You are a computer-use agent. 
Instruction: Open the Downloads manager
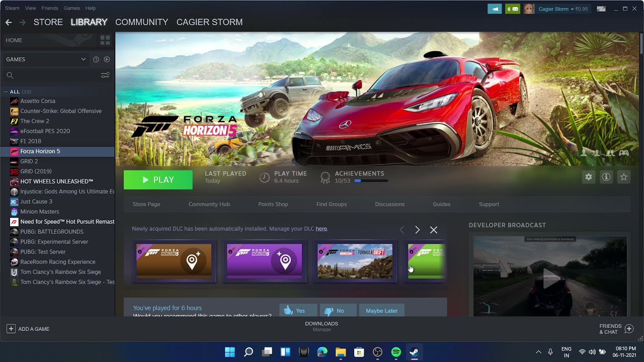pos(321,326)
